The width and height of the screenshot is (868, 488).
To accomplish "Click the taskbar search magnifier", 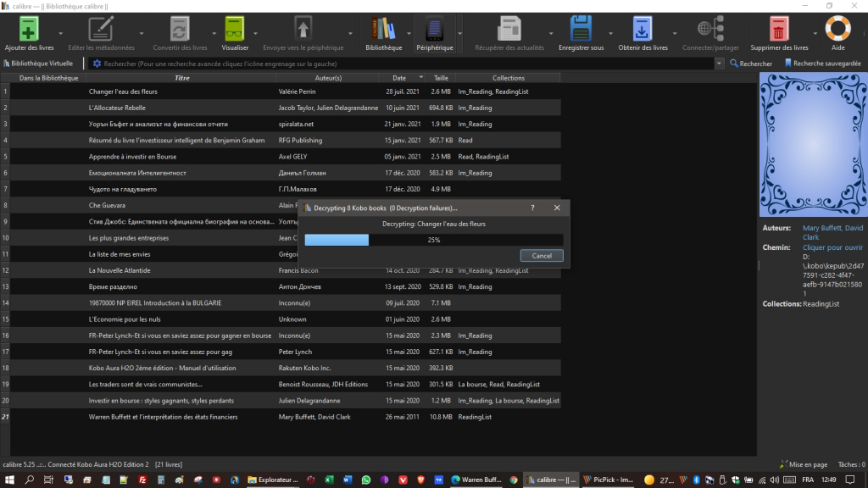I will (30, 480).
